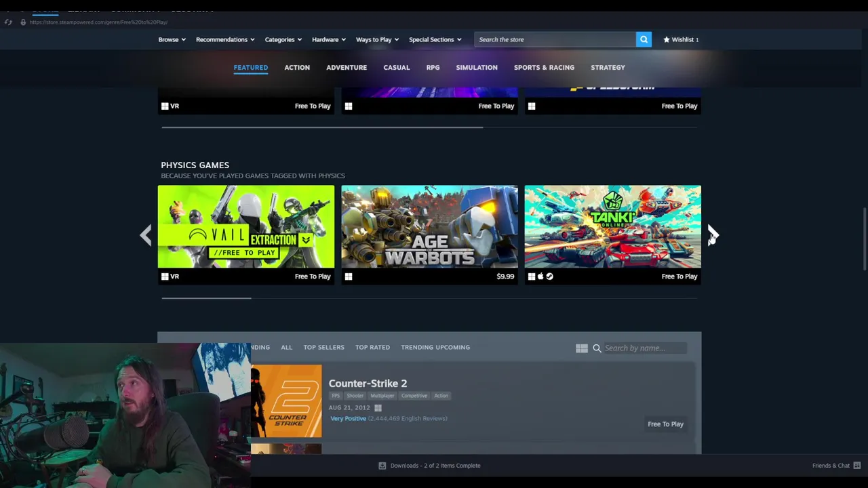Open Downloads icon in bottom status bar

click(382, 466)
